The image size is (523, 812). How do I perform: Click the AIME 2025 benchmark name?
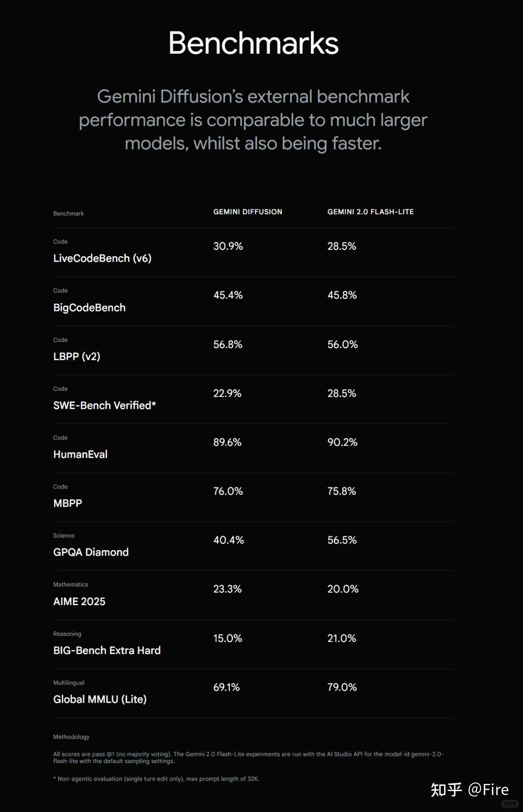pyautogui.click(x=79, y=601)
